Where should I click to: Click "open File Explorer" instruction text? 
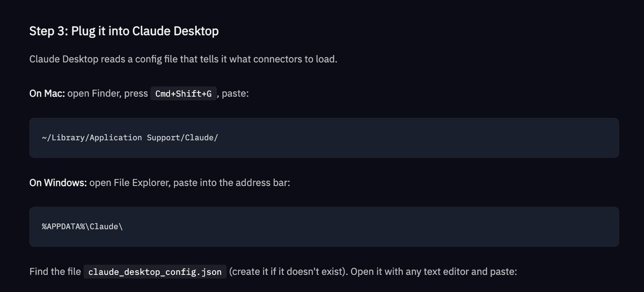129,182
